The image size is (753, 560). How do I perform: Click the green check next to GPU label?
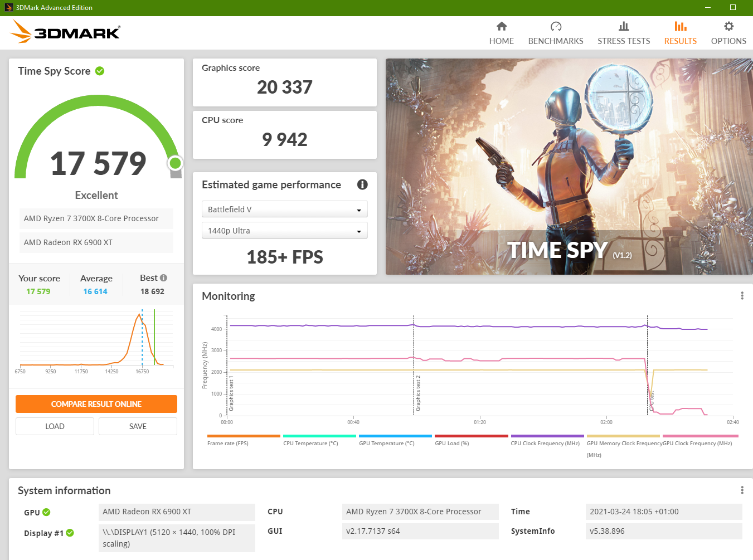click(46, 512)
